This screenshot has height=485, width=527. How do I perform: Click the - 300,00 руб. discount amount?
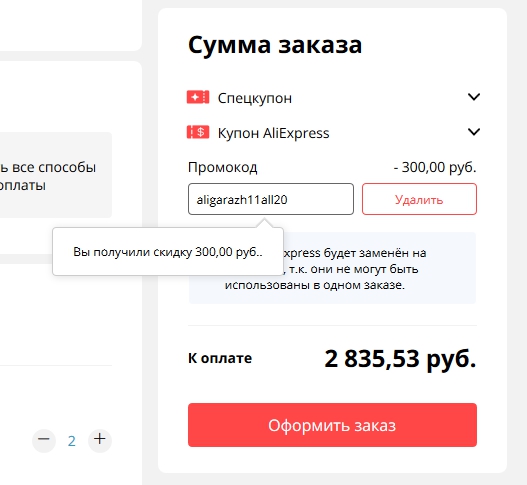[435, 167]
